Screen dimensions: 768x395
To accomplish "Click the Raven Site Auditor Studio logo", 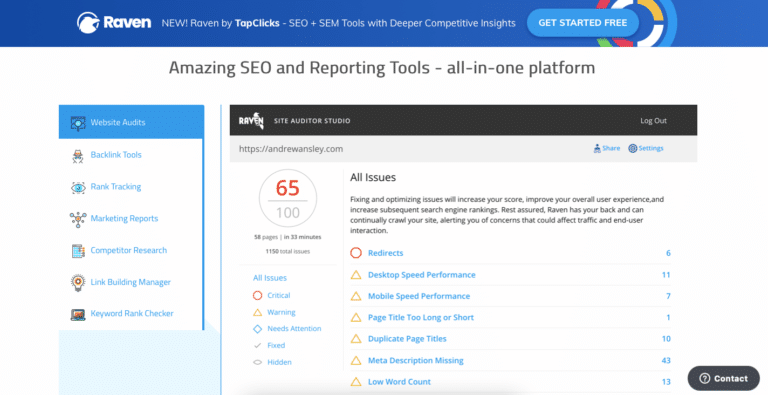I will point(251,121).
